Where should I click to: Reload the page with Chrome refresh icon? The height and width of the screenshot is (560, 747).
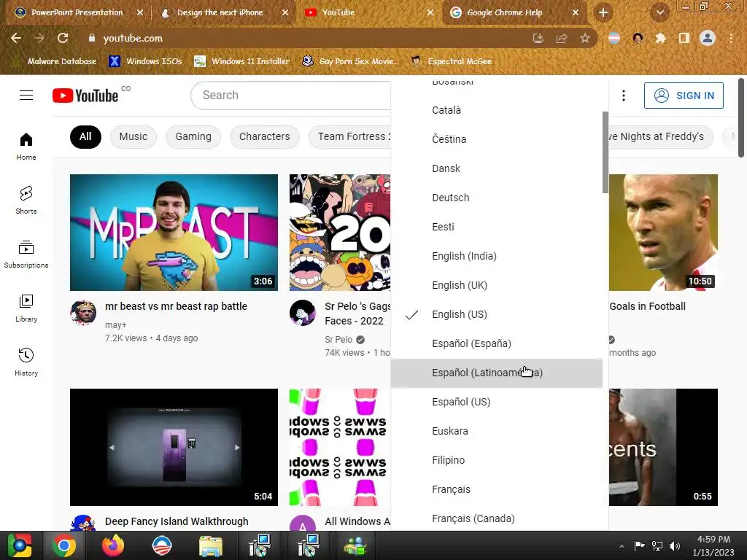[63, 38]
